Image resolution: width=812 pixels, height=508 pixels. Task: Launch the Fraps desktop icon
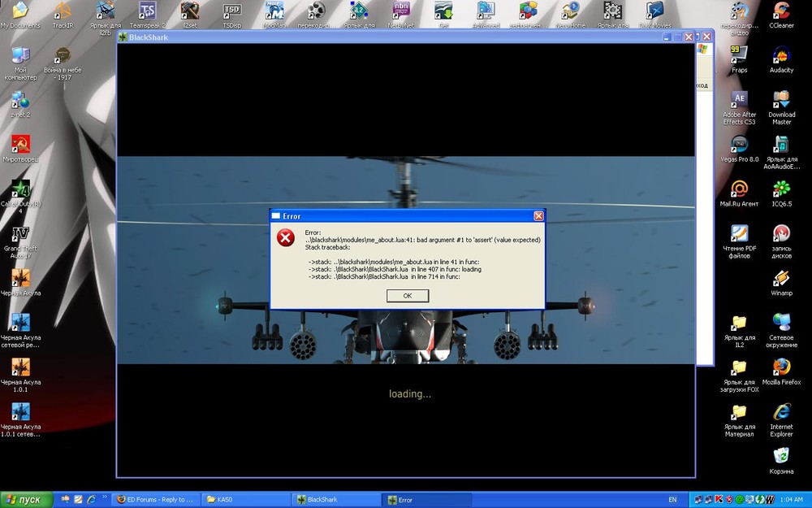tap(740, 59)
